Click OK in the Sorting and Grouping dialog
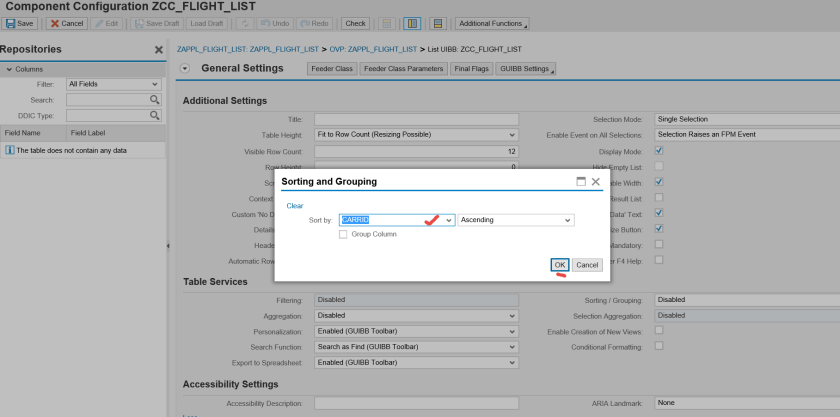This screenshot has width=840, height=417. (560, 265)
